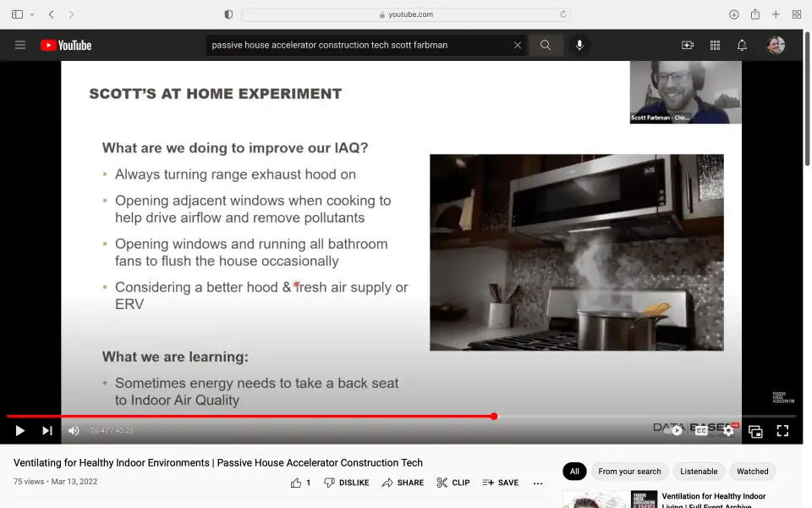Click the search magnifier button
The width and height of the screenshot is (812, 508).
point(546,45)
